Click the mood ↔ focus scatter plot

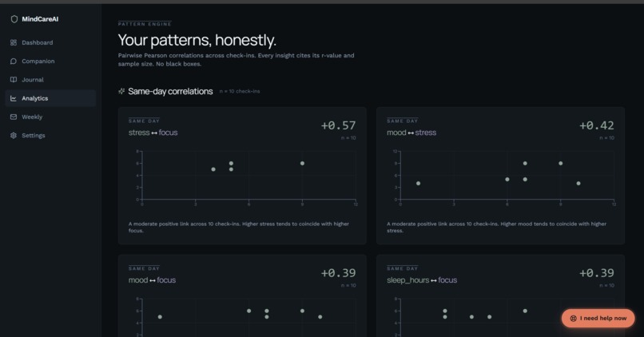[x=246, y=317]
